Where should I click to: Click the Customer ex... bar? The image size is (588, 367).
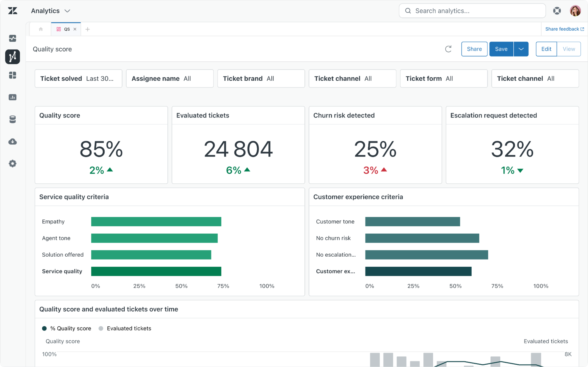[418, 271]
